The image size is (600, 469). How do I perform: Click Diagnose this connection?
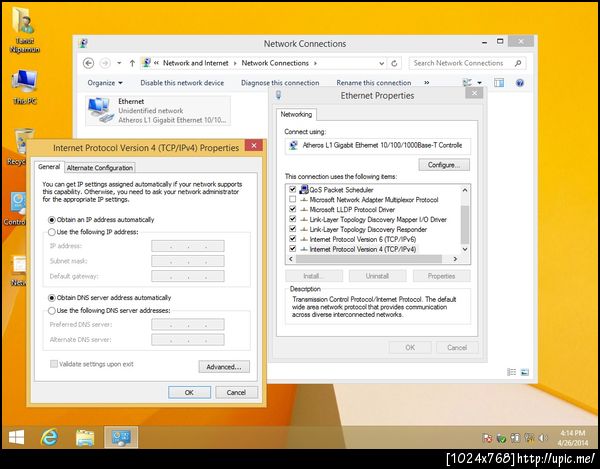coord(280,83)
